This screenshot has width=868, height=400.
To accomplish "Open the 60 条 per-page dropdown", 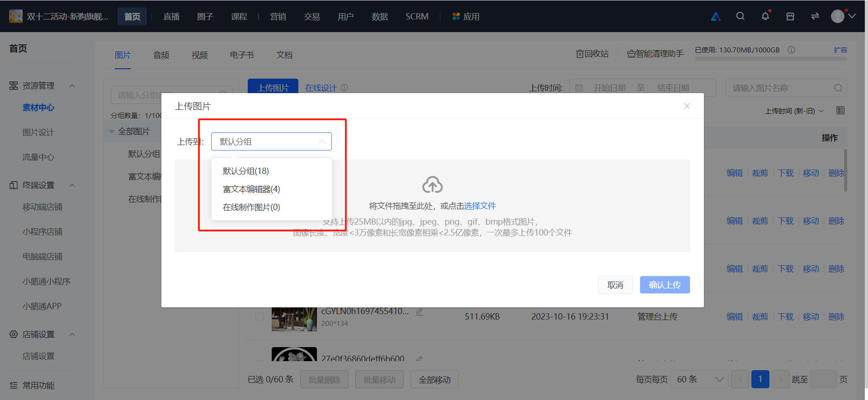I will tap(699, 379).
